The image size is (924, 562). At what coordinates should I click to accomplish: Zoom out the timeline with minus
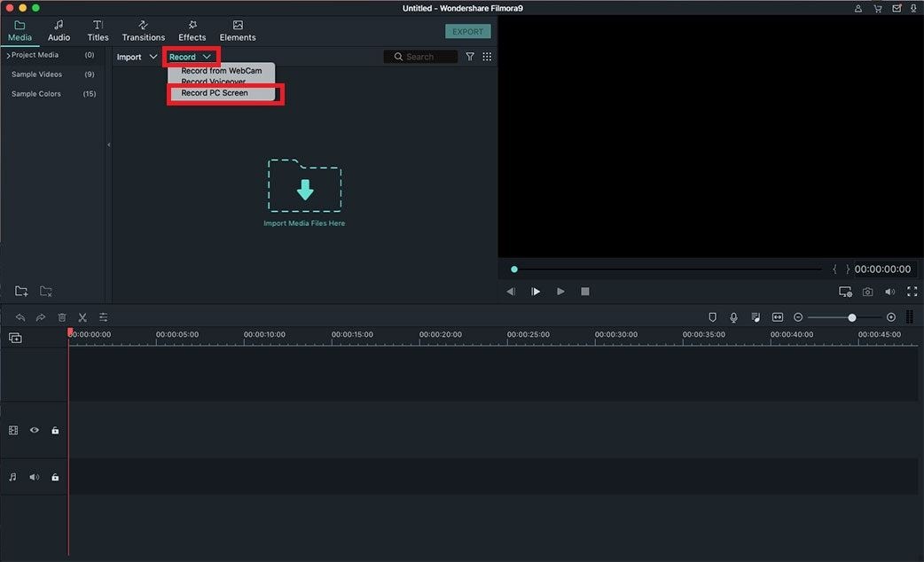[x=798, y=317]
